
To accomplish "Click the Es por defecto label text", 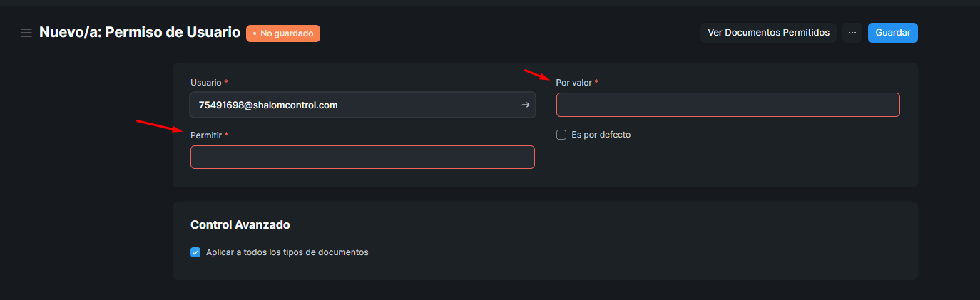I will click(601, 135).
